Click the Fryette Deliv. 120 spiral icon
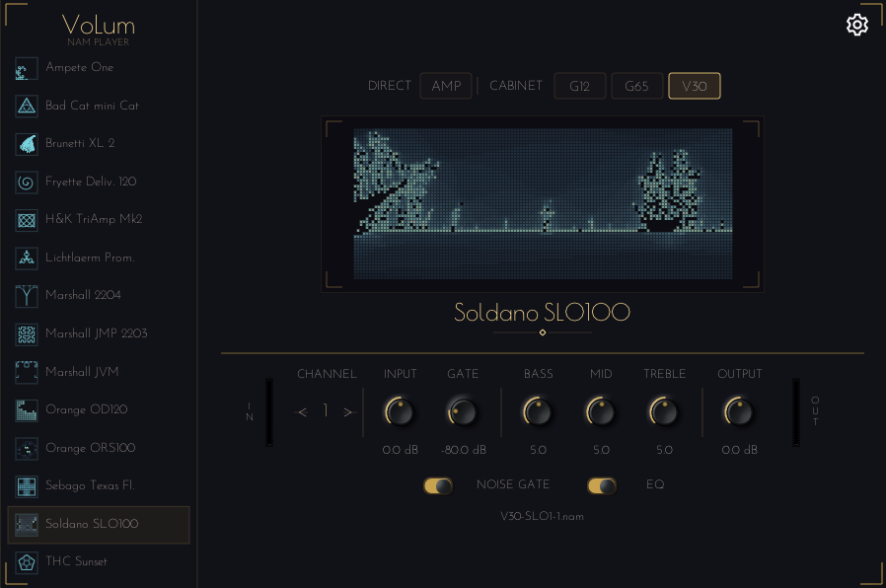The width and height of the screenshot is (886, 588). tap(26, 183)
